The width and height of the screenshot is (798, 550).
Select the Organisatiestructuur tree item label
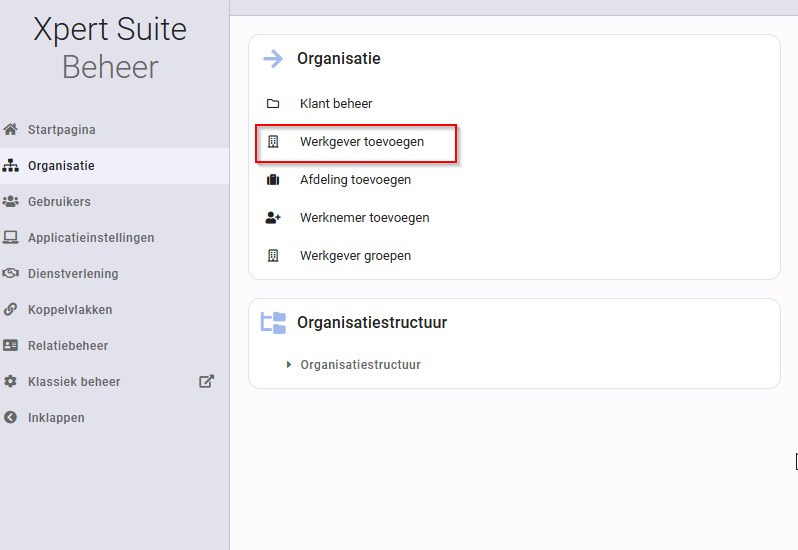(x=360, y=365)
